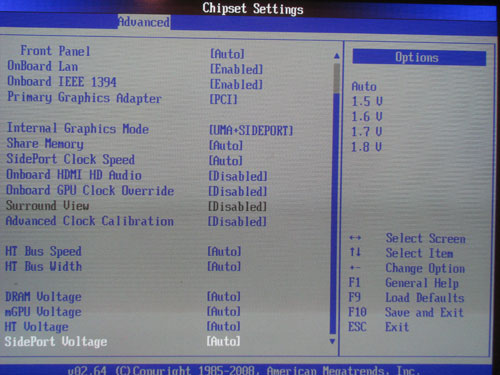Click the scrollbar down arrow
Screen dimensions: 500x375
tap(332, 341)
